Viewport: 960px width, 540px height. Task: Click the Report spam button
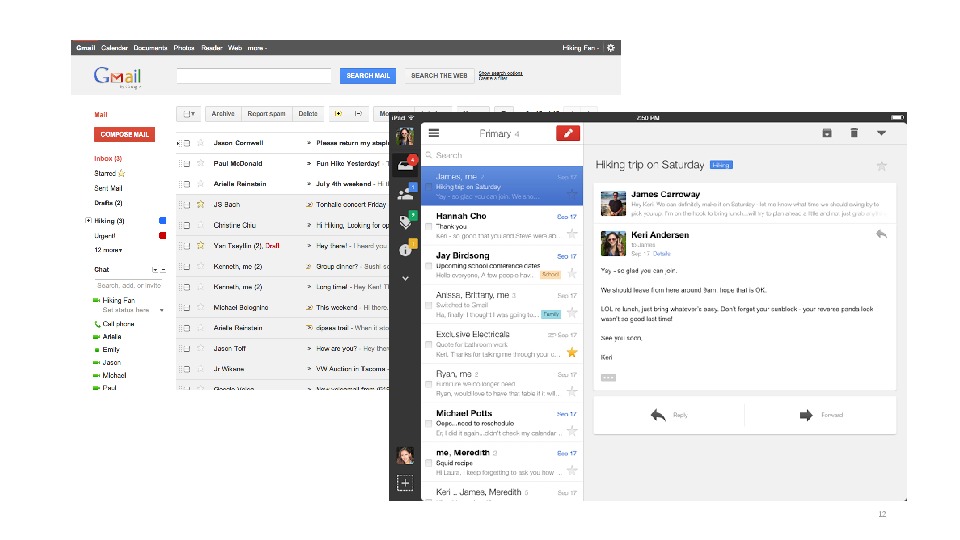coord(266,114)
